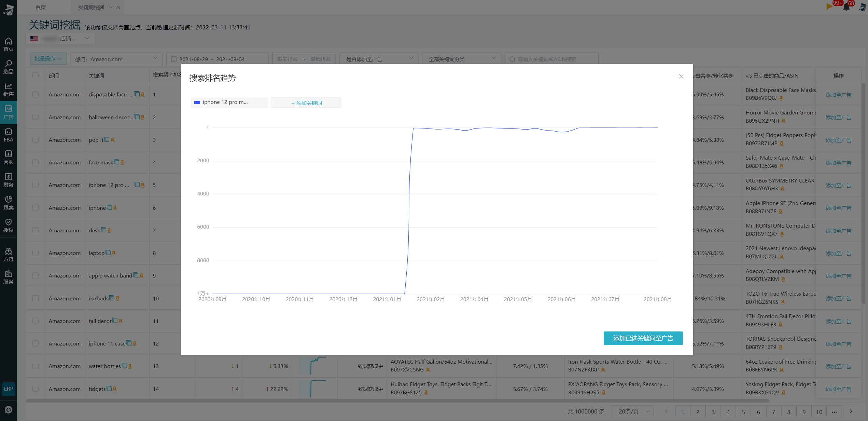This screenshot has height=421, width=868.
Task: Select the 广告 advertising sidebar icon
Action: (9, 112)
